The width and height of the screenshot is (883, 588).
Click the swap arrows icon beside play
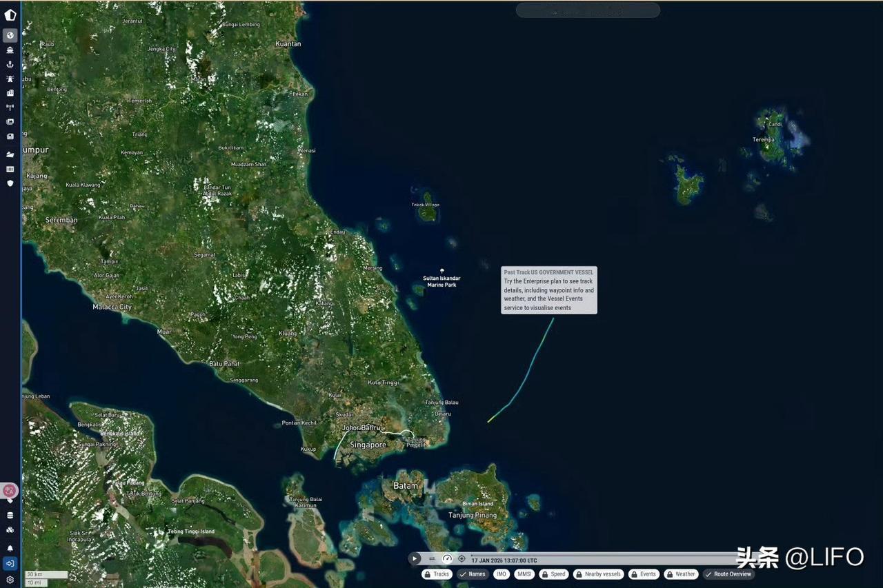click(432, 559)
